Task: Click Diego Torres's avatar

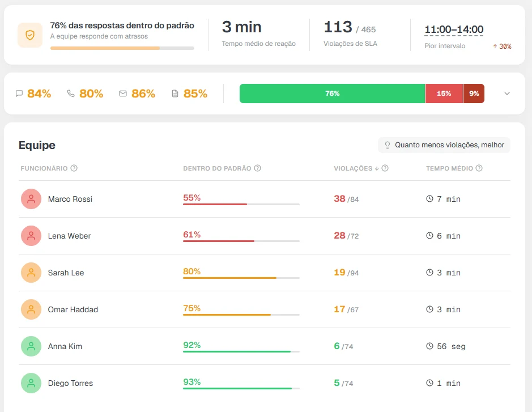Action: pos(31,383)
